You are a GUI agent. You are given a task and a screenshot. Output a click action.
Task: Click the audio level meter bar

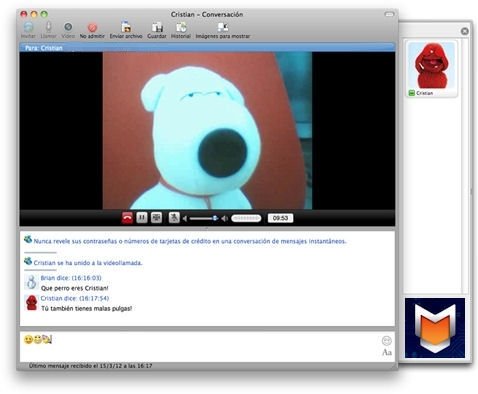pyautogui.click(x=246, y=218)
